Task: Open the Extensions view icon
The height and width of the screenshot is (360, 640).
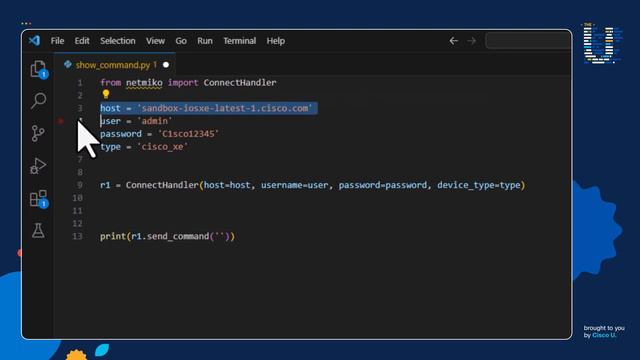Action: click(x=39, y=199)
